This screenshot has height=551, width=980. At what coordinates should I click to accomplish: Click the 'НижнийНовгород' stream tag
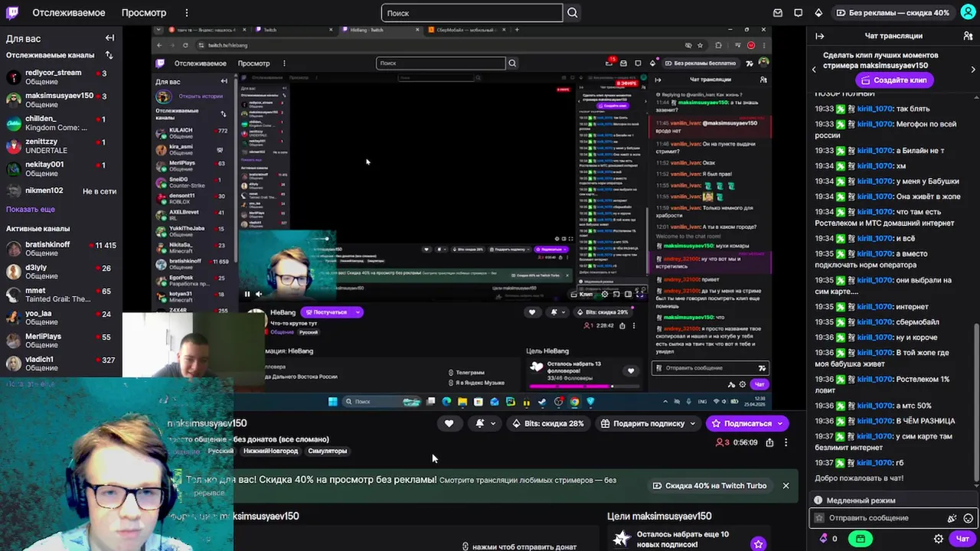pyautogui.click(x=270, y=451)
